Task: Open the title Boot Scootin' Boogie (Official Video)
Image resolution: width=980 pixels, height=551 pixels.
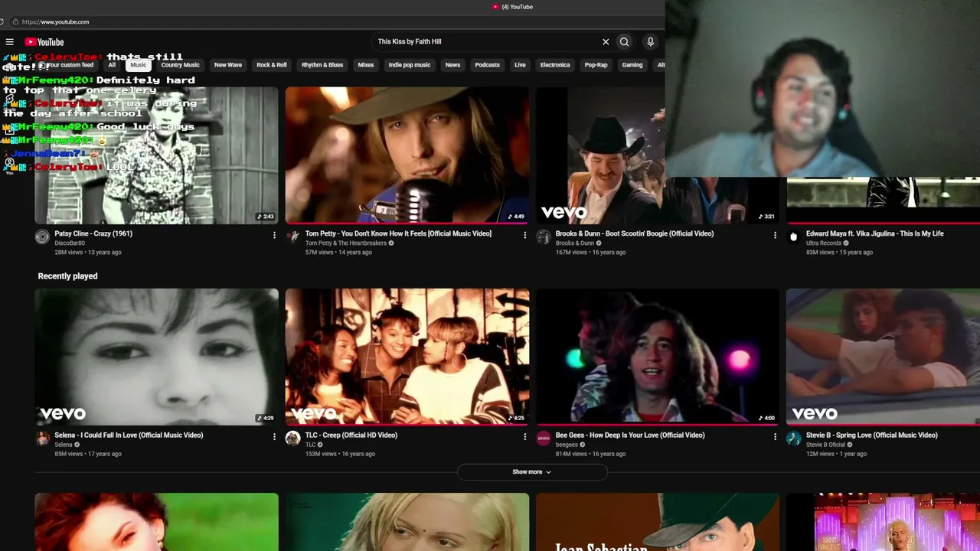Action: [x=635, y=233]
